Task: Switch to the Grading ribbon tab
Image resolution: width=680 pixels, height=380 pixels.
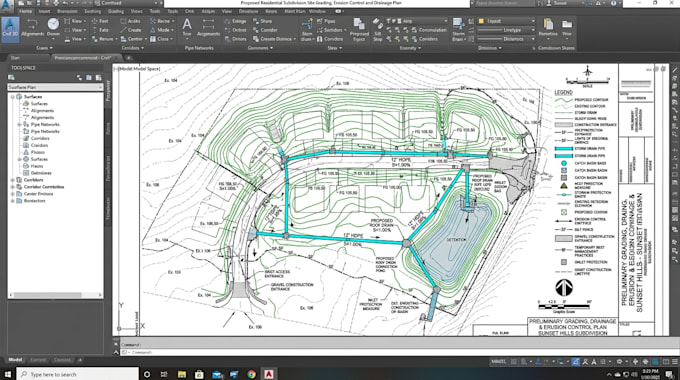Action: tap(116, 11)
